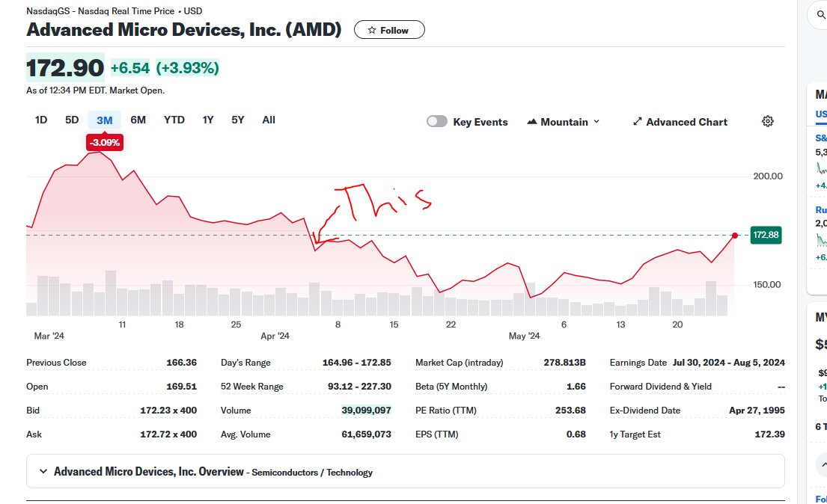Click the Mar '24 axis label

point(49,336)
